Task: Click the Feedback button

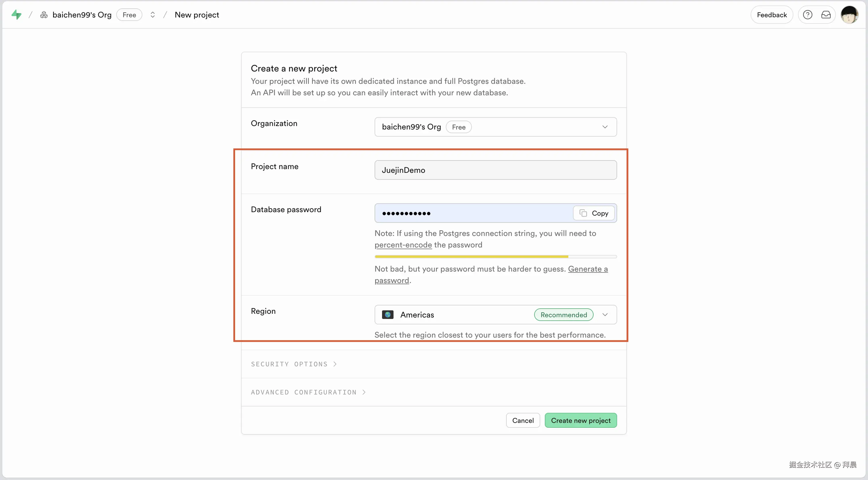Action: pos(772,14)
